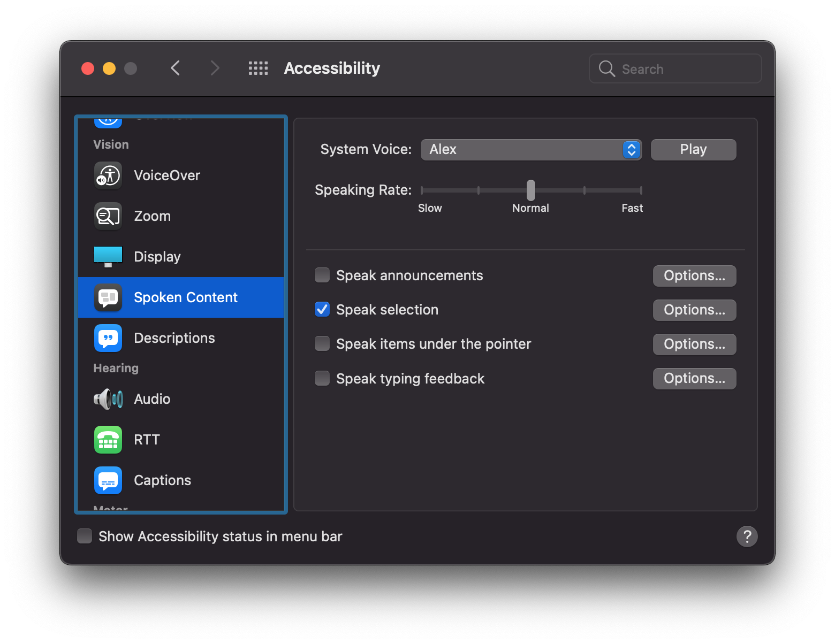Toggle Show Accessibility status in menu bar
The width and height of the screenshot is (835, 644).
pyautogui.click(x=85, y=536)
